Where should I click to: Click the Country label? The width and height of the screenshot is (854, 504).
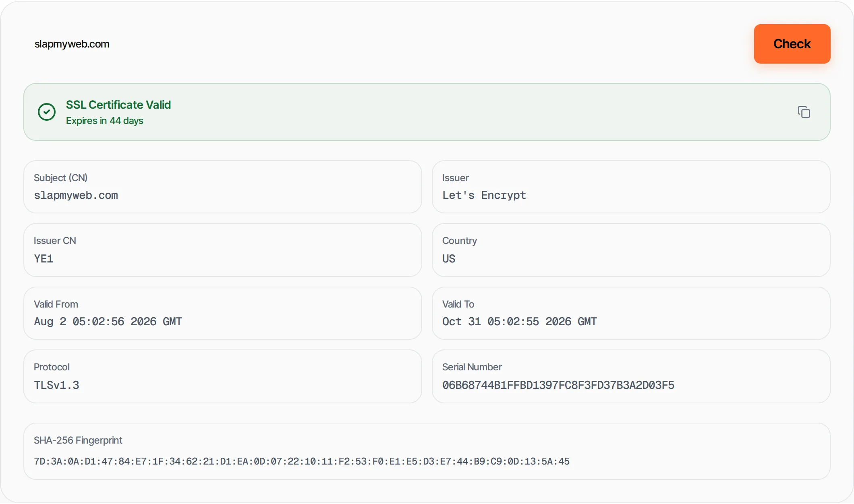tap(460, 241)
